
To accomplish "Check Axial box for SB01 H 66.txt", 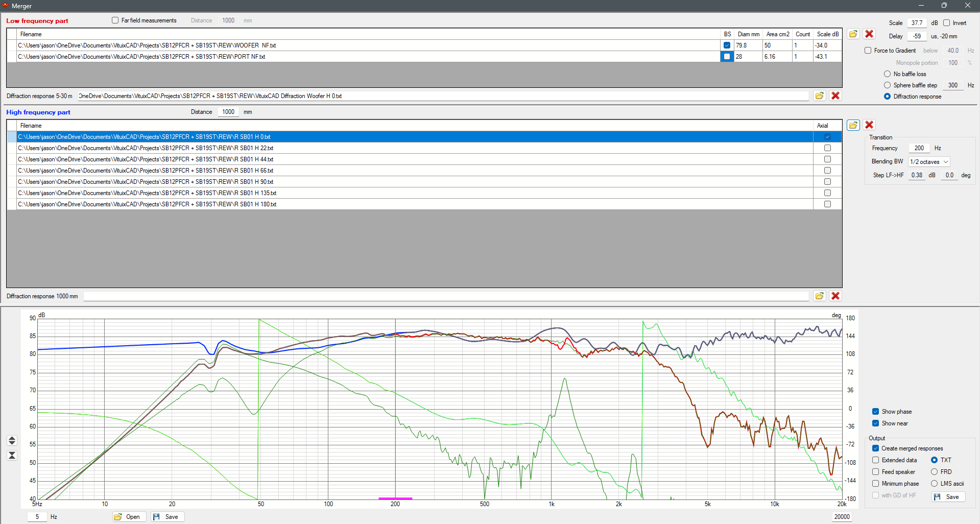I will (827, 171).
